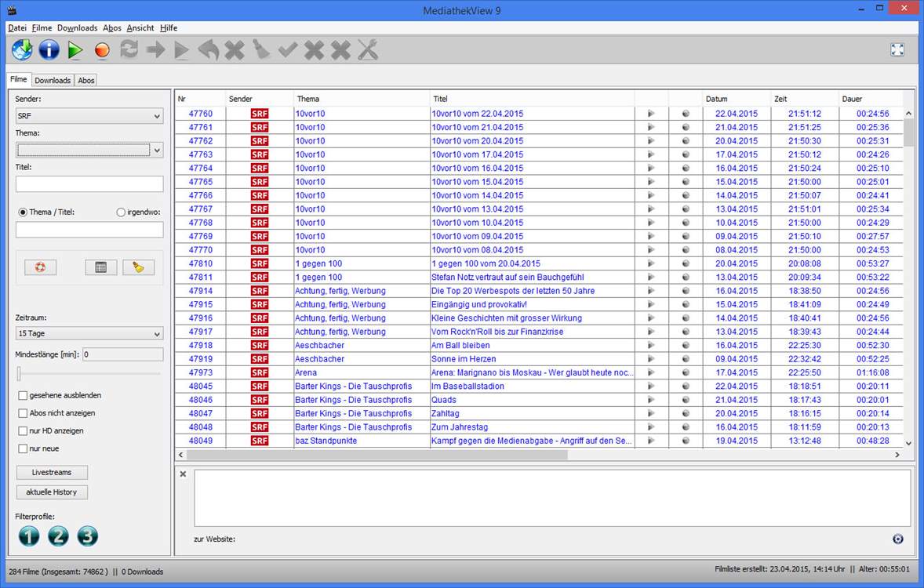Expand the Thema dropdown
The image size is (924, 588).
(x=89, y=151)
